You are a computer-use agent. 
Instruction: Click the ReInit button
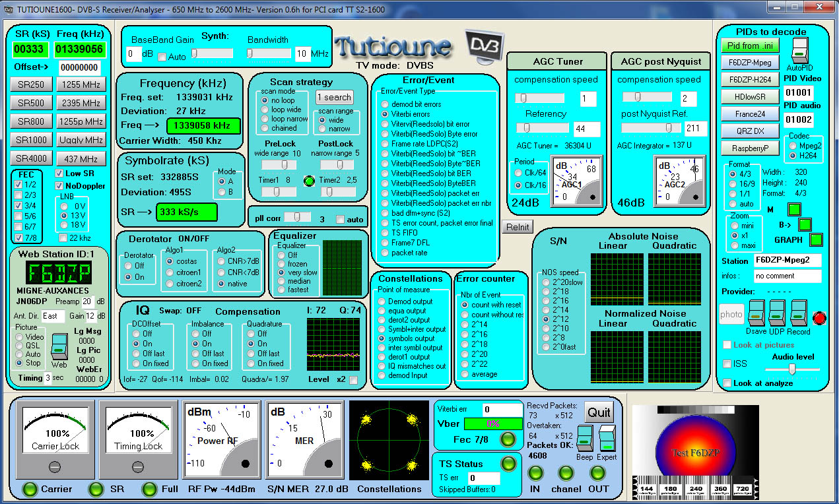click(517, 227)
